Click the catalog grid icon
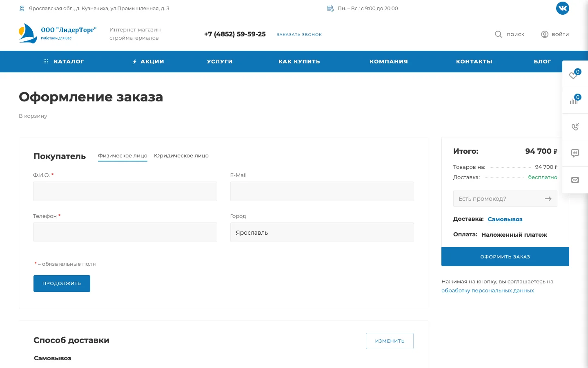This screenshot has width=588, height=368. point(46,61)
